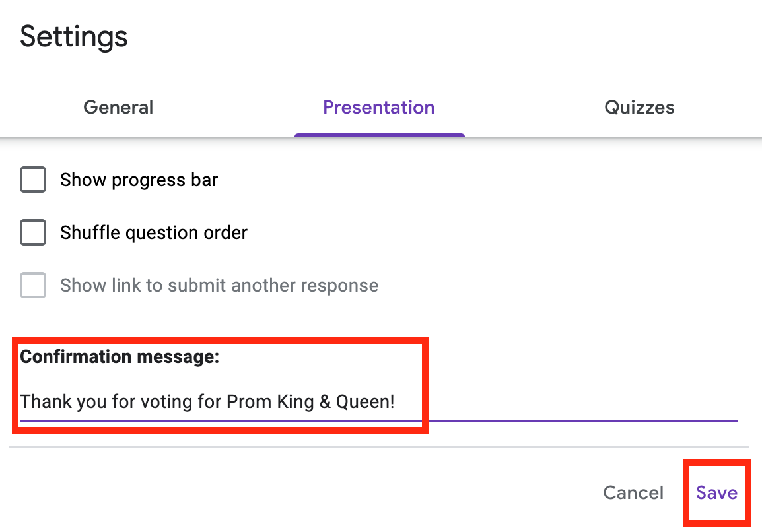Image resolution: width=762 pixels, height=532 pixels.
Task: Click the Settings dialog heading
Action: click(73, 36)
